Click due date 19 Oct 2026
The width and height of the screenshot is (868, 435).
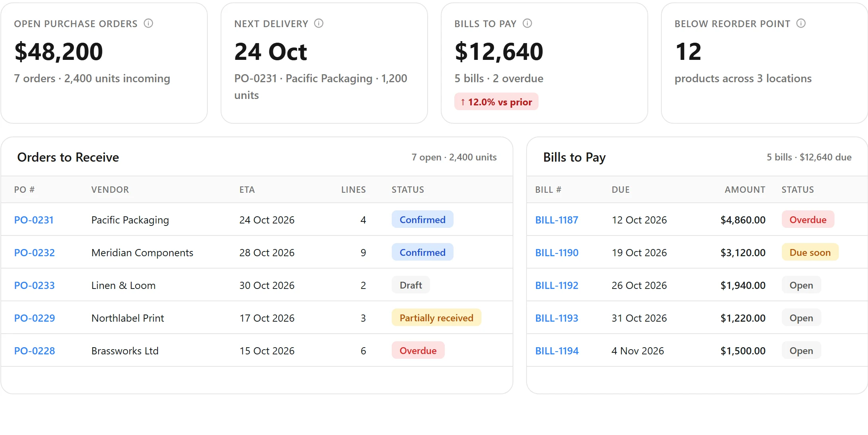point(639,253)
